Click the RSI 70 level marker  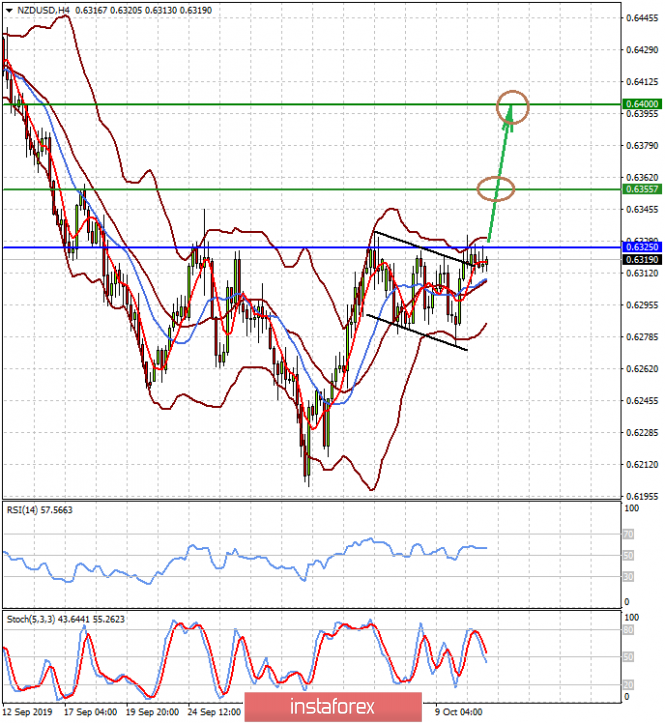(x=628, y=534)
